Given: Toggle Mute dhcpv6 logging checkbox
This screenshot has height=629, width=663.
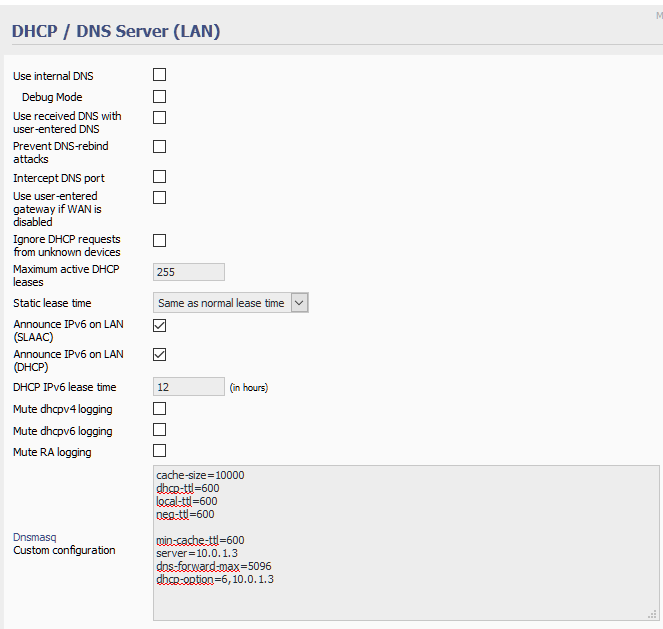Looking at the screenshot, I should tap(159, 430).
